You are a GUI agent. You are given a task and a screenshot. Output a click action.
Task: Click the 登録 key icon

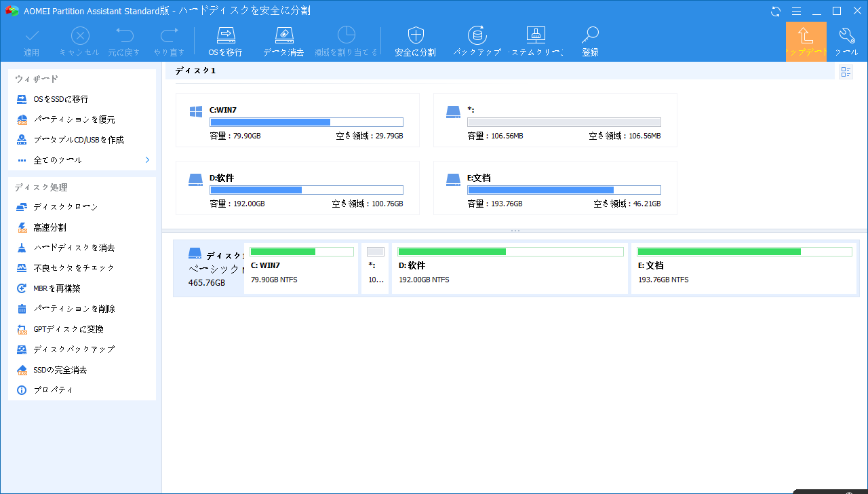(590, 36)
